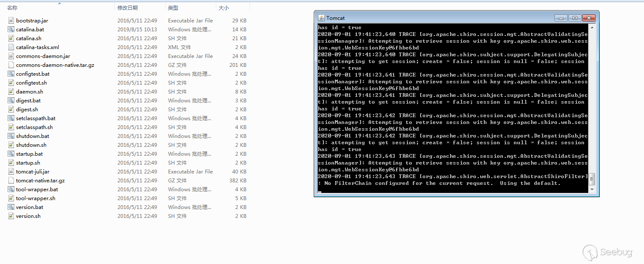This screenshot has height=264, width=644.
Task: Click the Tomcat window title text
Action: pyautogui.click(x=335, y=18)
